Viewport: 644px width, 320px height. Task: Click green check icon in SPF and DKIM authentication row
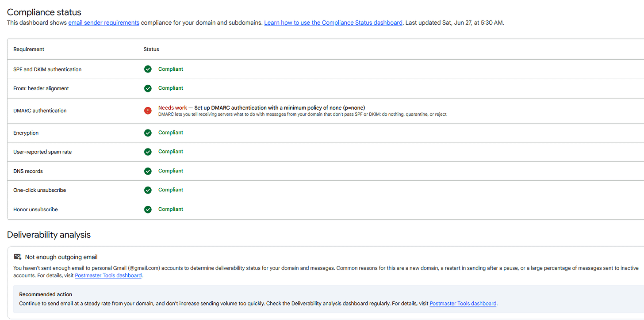[148, 69]
